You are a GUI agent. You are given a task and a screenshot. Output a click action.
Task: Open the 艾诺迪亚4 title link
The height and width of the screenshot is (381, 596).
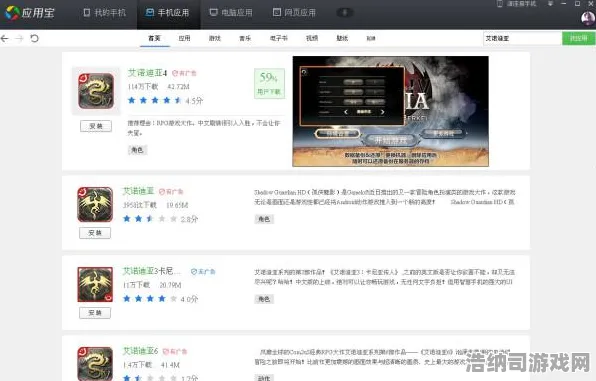(x=147, y=73)
